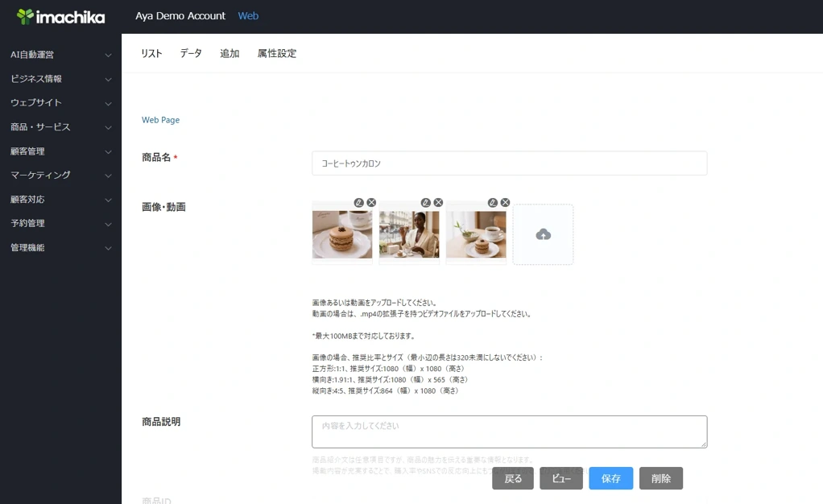Switch to the リスト tab

click(151, 54)
